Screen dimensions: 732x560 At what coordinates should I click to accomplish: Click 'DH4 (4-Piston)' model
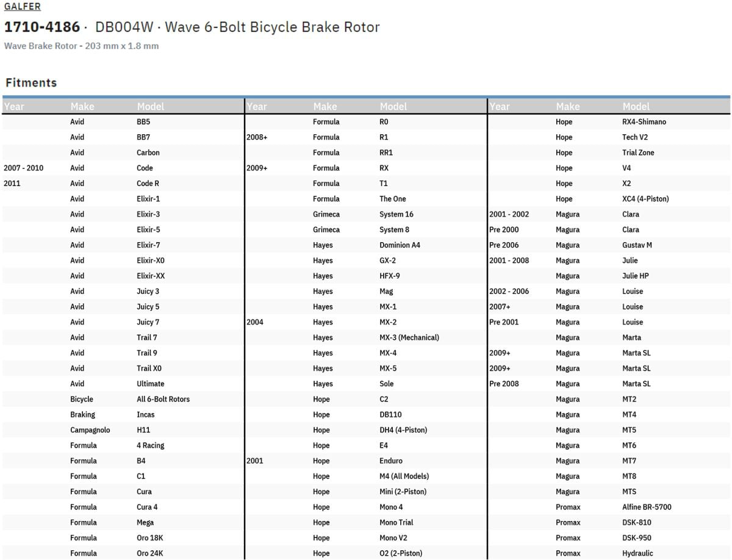403,430
